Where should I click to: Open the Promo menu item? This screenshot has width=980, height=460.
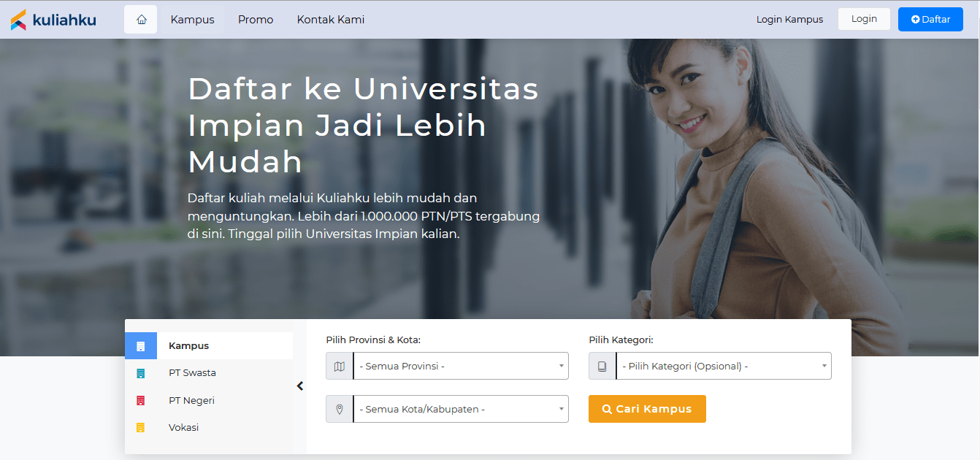(x=256, y=20)
